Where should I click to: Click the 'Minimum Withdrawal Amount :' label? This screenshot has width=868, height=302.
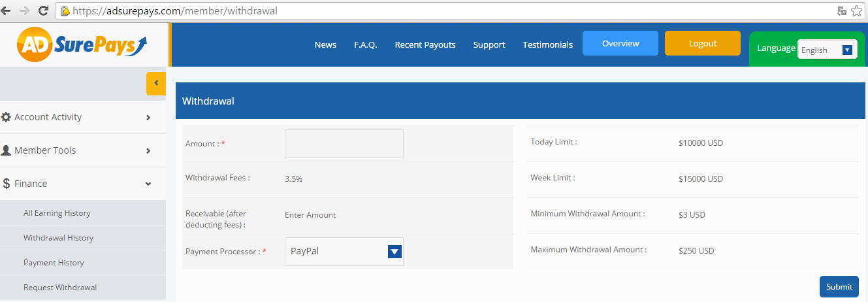pos(588,214)
